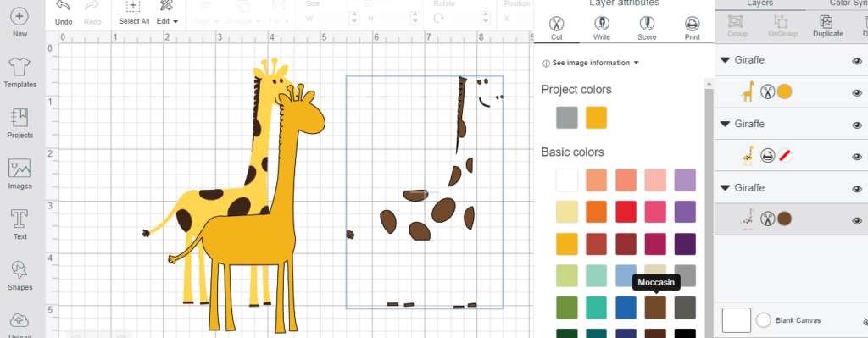Choose the Print operation icon
868x338 pixels.
692,28
